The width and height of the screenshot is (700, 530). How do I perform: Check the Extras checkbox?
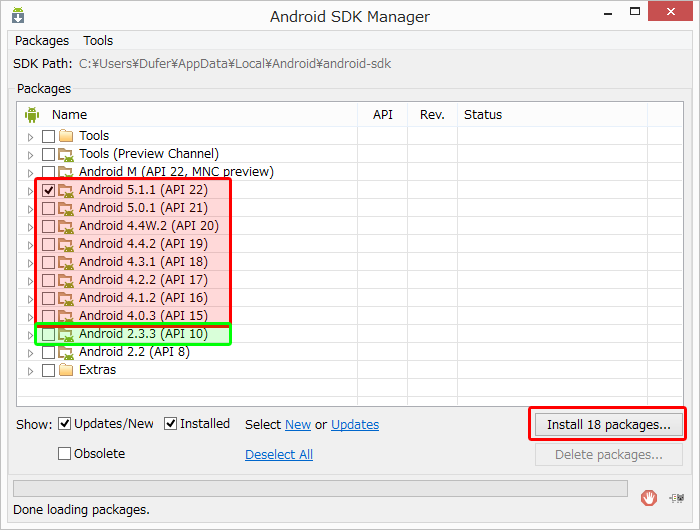pyautogui.click(x=48, y=371)
